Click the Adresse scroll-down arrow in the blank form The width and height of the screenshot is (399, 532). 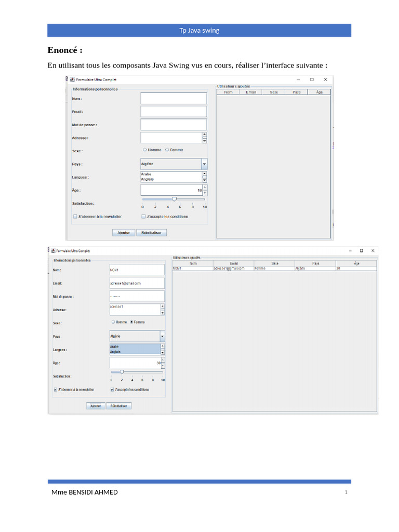click(205, 141)
